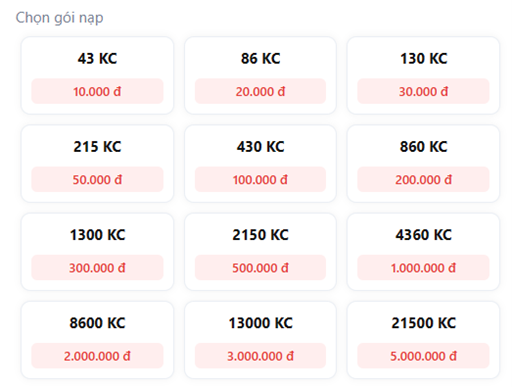Select the 215 KC package

coord(97,164)
